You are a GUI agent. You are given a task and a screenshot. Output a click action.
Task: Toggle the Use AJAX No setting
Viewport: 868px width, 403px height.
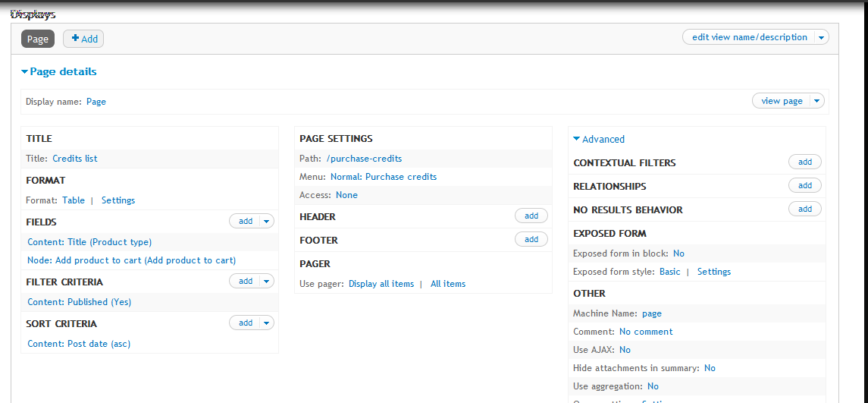tap(625, 350)
